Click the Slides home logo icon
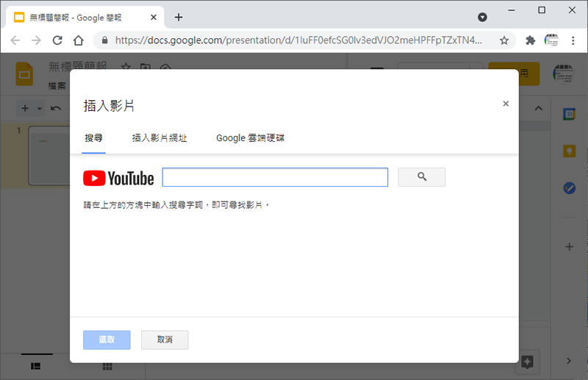Screen dimensions: 588x380 coord(24,74)
